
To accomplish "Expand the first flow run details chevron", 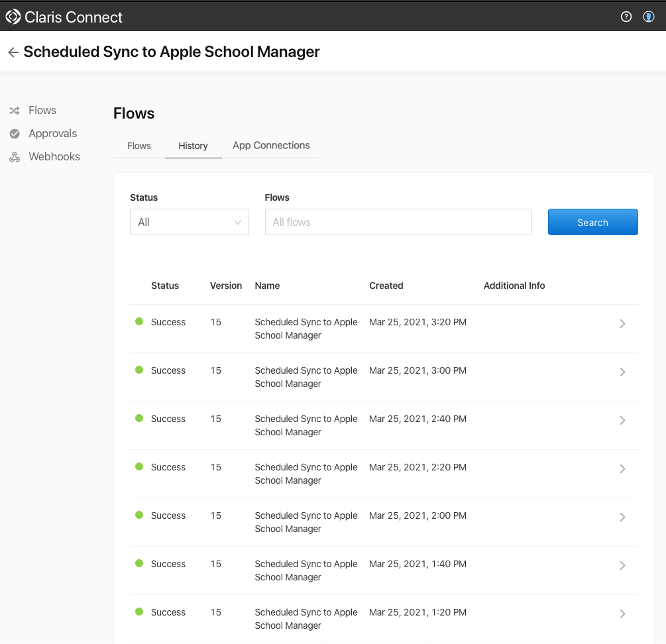I will point(622,324).
